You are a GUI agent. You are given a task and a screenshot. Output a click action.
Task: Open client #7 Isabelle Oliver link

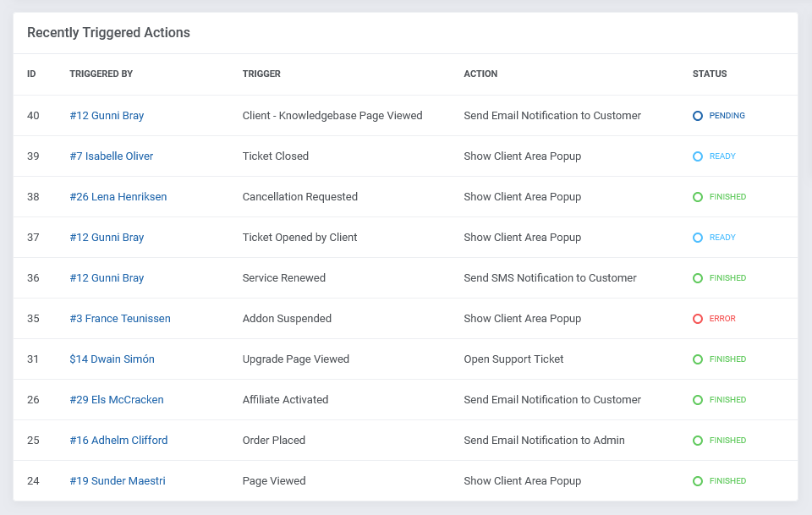(112, 156)
